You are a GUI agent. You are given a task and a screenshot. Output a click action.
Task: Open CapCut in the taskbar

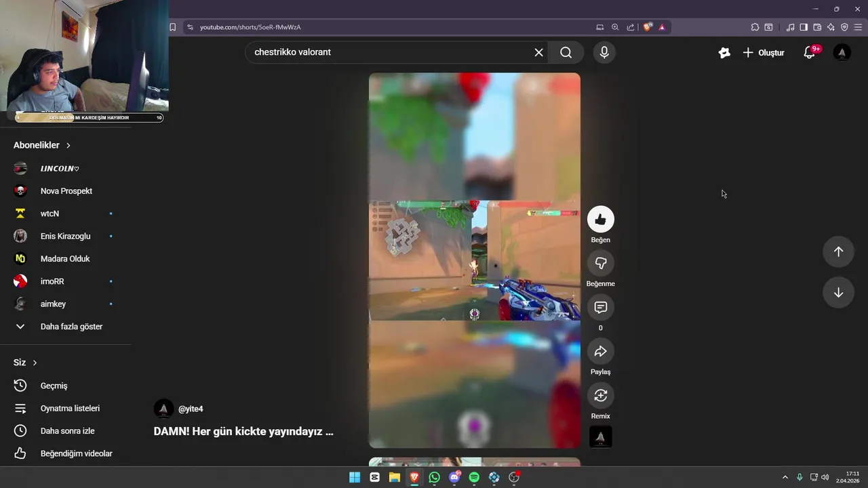[375, 477]
